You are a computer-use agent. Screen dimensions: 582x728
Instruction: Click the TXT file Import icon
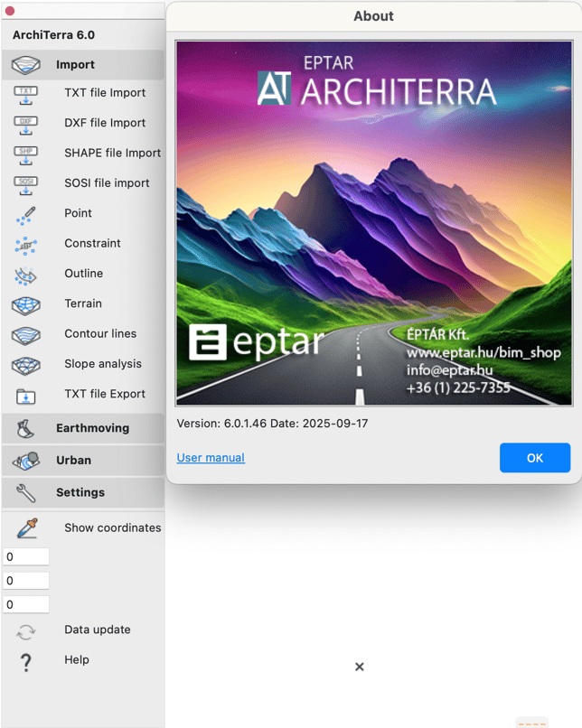coord(26,93)
